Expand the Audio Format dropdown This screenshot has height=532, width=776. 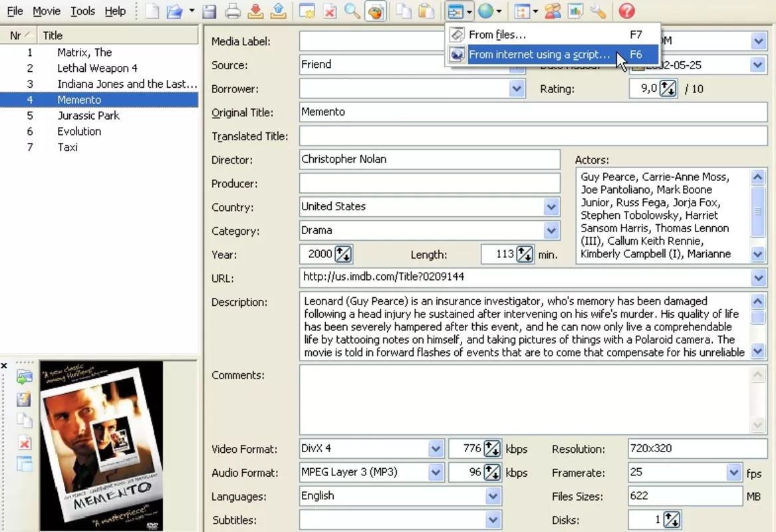pos(436,473)
